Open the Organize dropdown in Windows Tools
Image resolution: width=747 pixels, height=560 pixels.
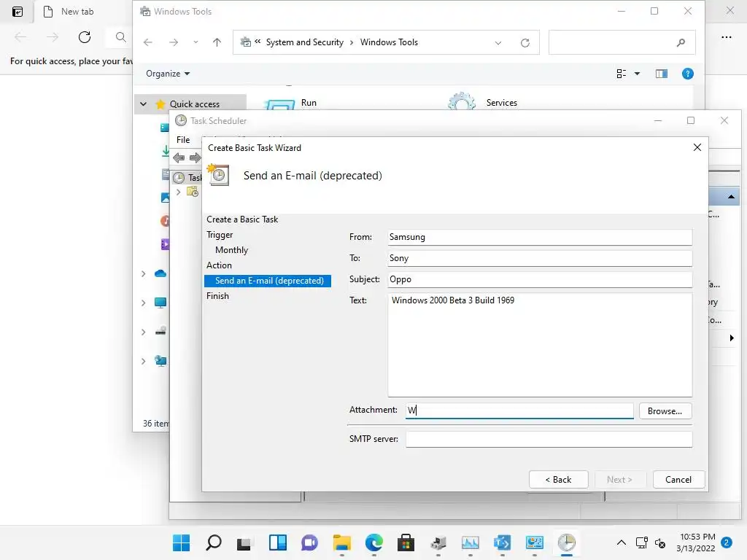(x=168, y=74)
